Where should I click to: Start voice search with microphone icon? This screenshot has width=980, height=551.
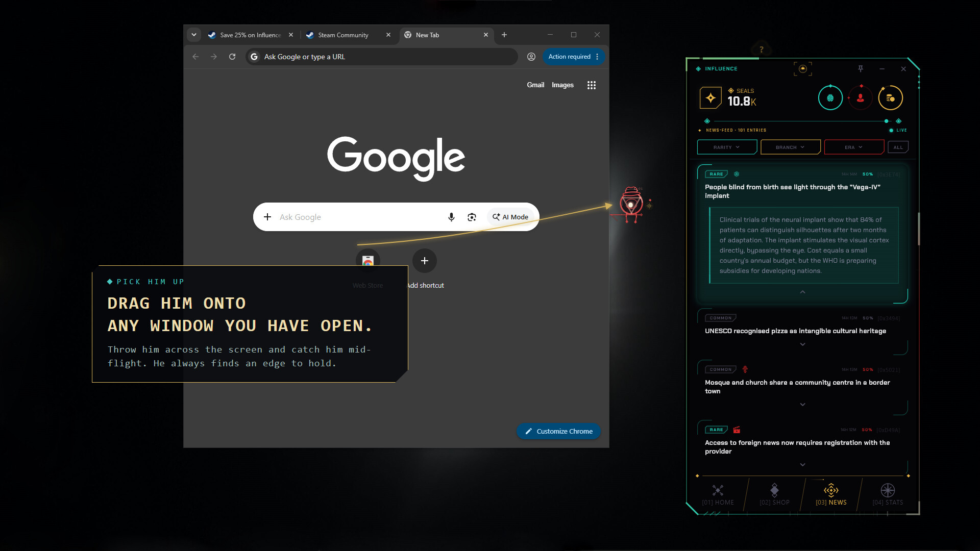[x=451, y=217]
